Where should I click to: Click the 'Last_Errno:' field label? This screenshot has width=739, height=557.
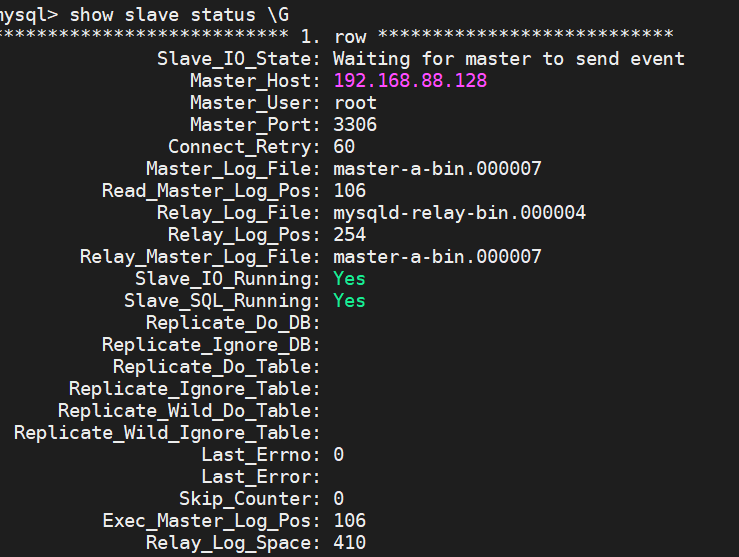pyautogui.click(x=261, y=455)
